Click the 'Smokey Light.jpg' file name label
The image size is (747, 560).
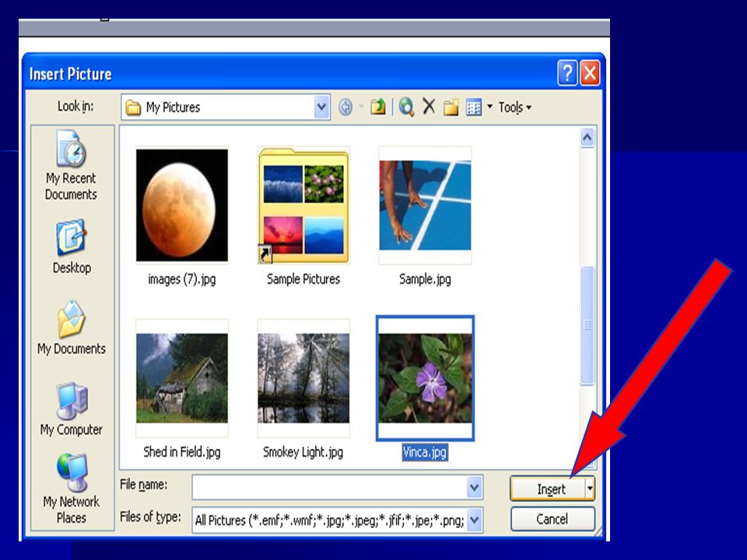point(303,452)
